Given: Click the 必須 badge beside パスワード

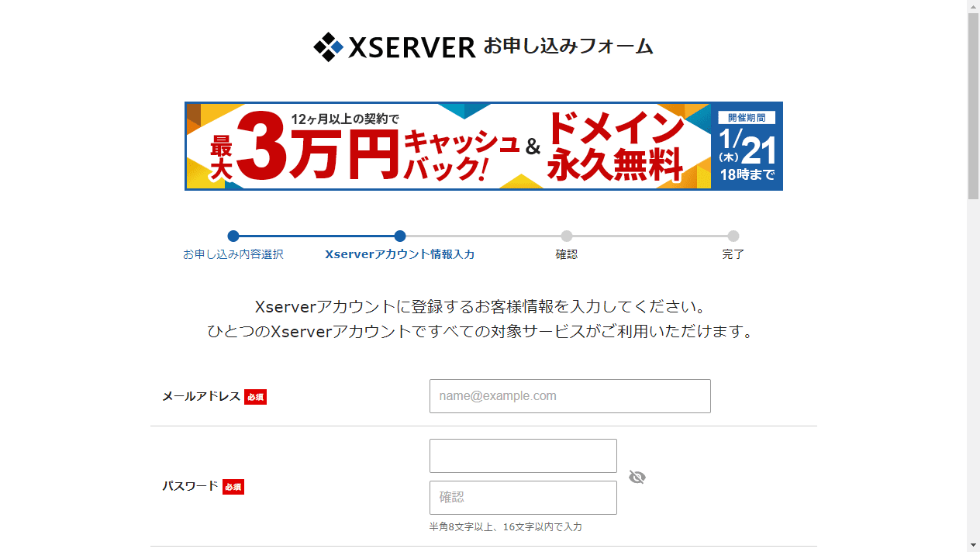Looking at the screenshot, I should coord(233,487).
